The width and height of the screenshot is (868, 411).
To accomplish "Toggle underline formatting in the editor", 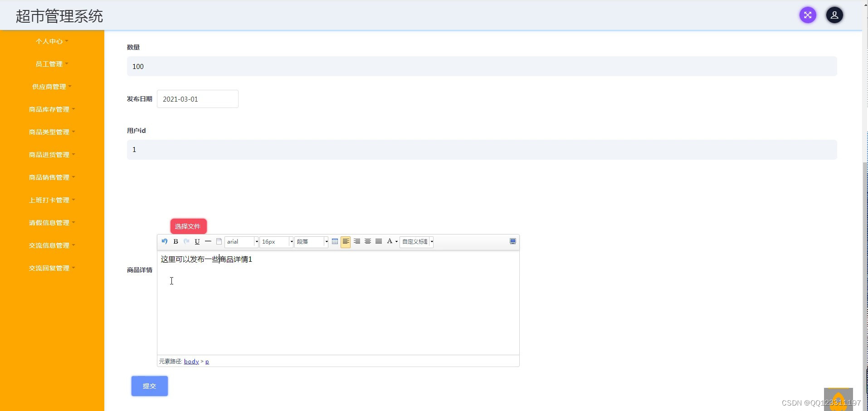I will (x=197, y=241).
